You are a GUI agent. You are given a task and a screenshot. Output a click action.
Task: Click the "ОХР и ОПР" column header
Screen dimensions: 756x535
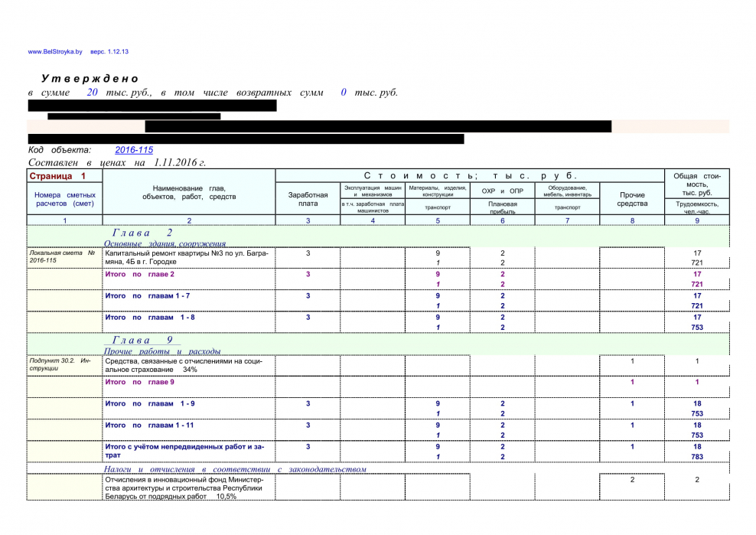pos(502,191)
